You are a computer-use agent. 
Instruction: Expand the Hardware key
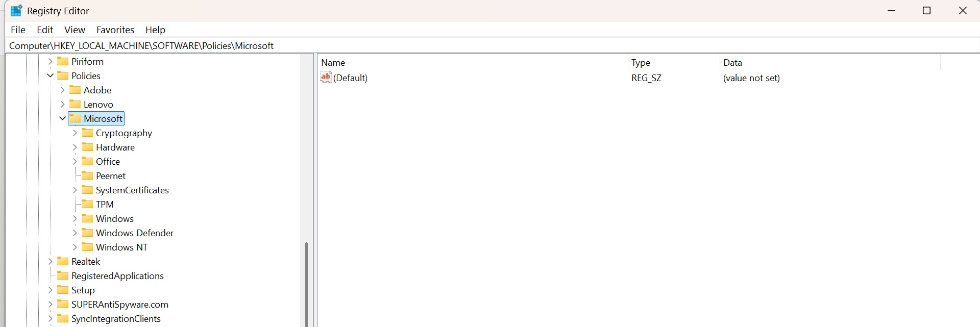point(75,147)
